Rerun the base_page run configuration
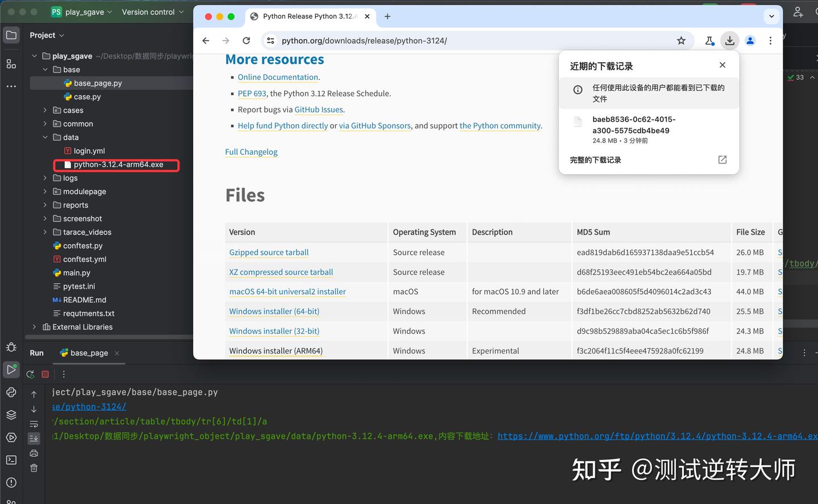This screenshot has width=818, height=504. click(x=30, y=374)
